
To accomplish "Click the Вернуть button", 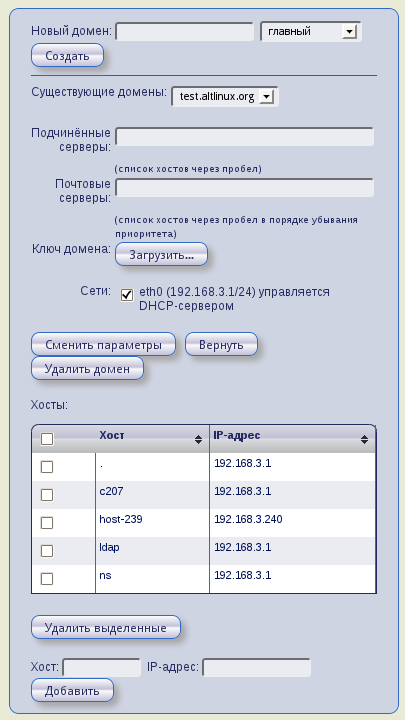I will (x=221, y=345).
